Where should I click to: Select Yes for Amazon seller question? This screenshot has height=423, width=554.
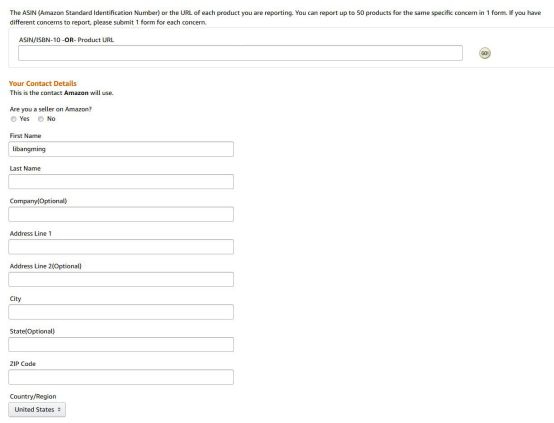coord(13,119)
